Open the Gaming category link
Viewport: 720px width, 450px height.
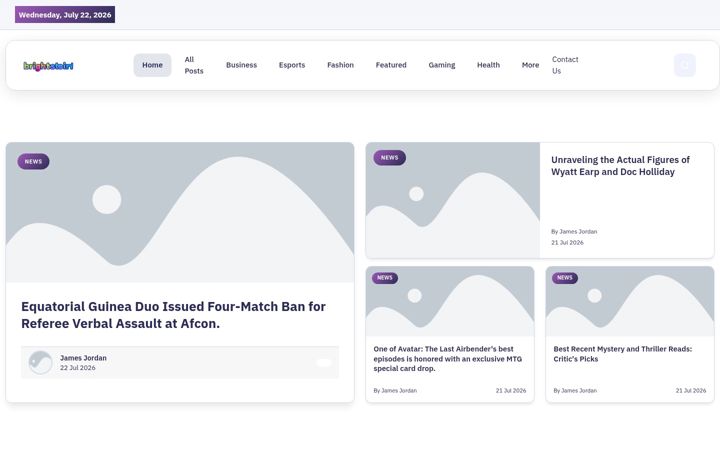442,65
